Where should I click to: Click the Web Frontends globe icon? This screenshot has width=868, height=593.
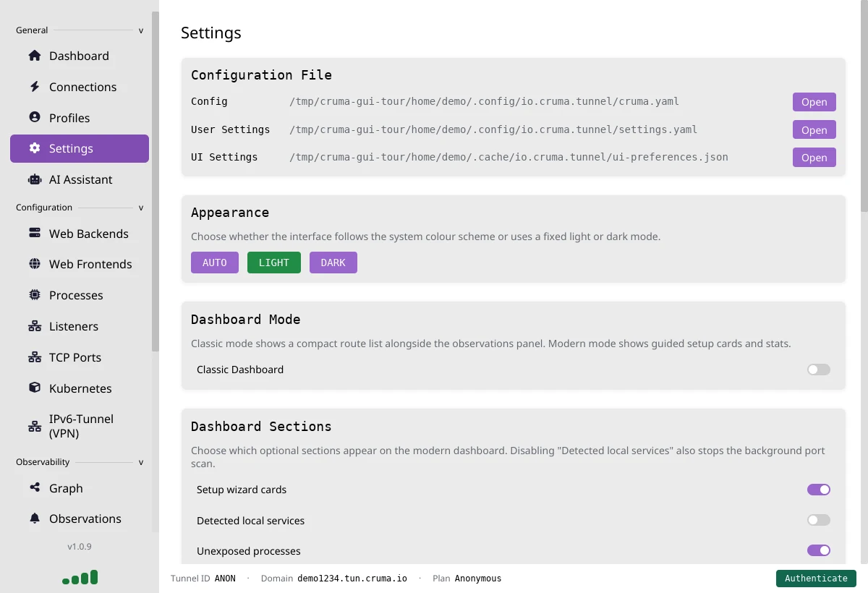(x=35, y=264)
